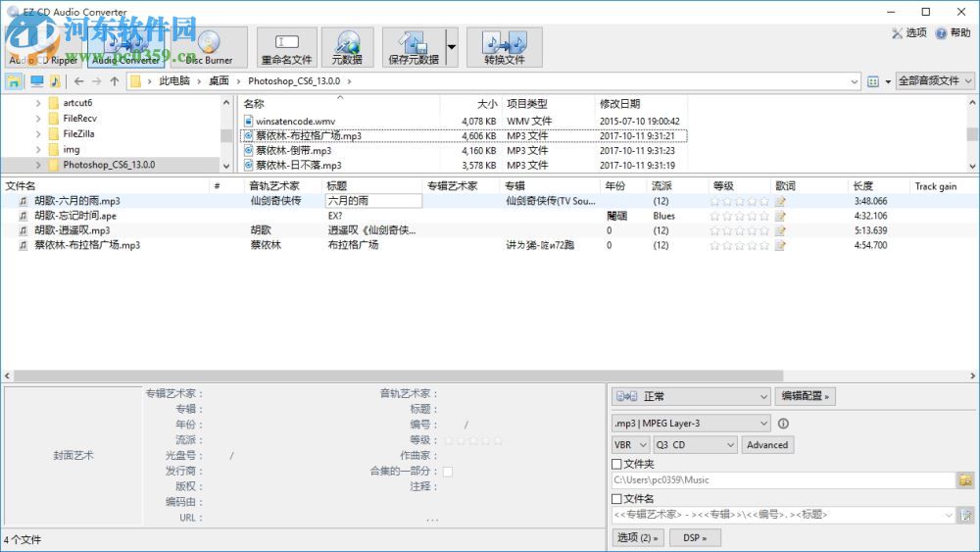Click Photoshop_CS6_13.0.0 in the path breadcrumb
Screen dimensions: 980x552
pos(294,81)
